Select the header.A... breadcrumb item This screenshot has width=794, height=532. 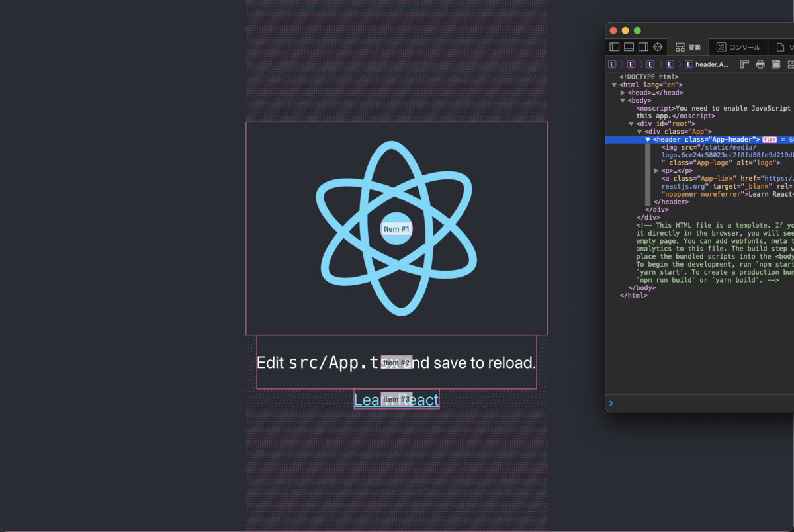[x=707, y=64]
